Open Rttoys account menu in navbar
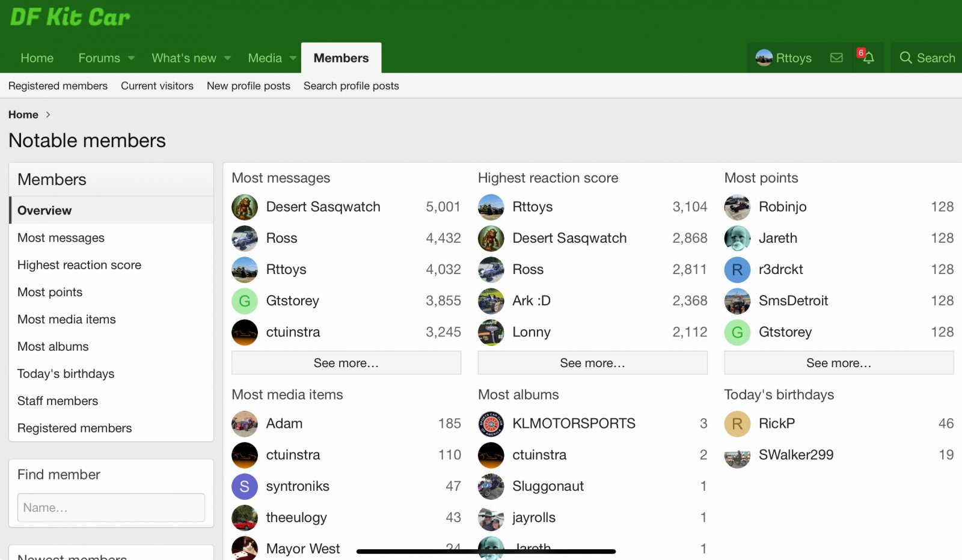The width and height of the screenshot is (962, 560). [x=784, y=58]
